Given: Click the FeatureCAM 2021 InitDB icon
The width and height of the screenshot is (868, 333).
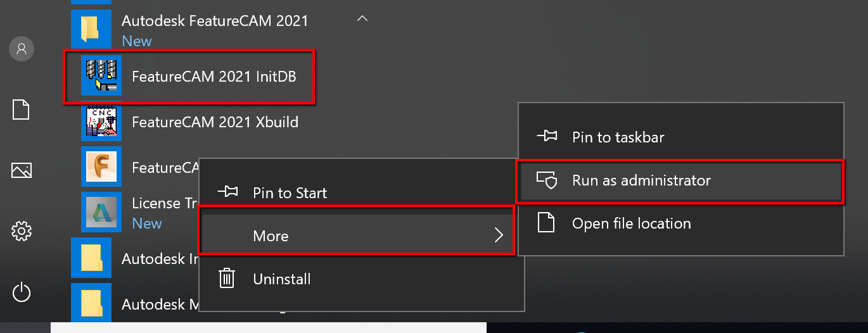Looking at the screenshot, I should 101,76.
